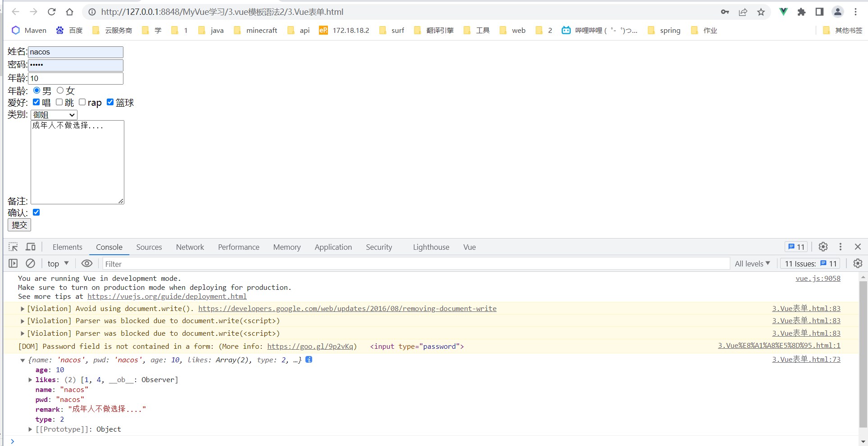Viewport: 868px width, 446px height.
Task: Switch to the Sources tab
Action: click(149, 247)
